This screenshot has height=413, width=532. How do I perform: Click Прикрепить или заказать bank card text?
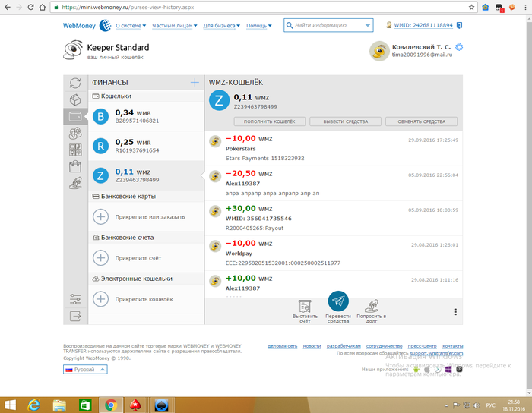pos(150,217)
